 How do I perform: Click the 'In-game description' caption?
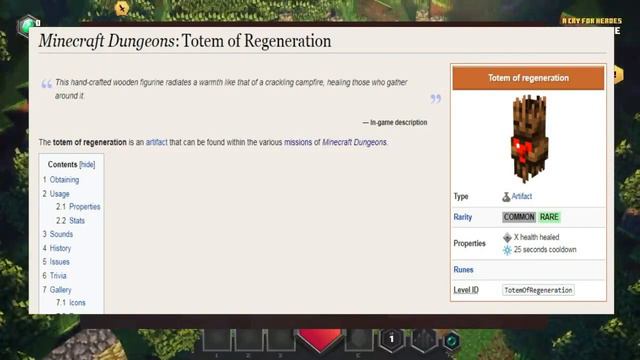pos(398,122)
